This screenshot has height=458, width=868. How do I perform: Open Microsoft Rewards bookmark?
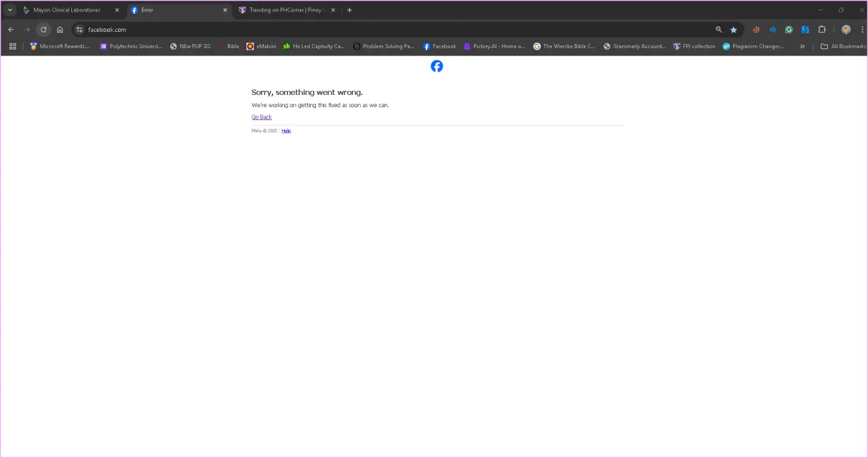pyautogui.click(x=60, y=46)
